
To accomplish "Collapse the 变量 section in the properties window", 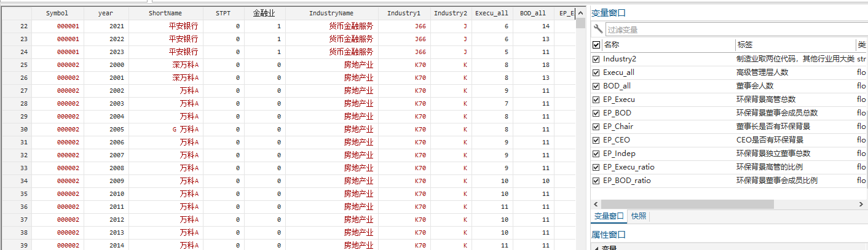I will [595, 248].
